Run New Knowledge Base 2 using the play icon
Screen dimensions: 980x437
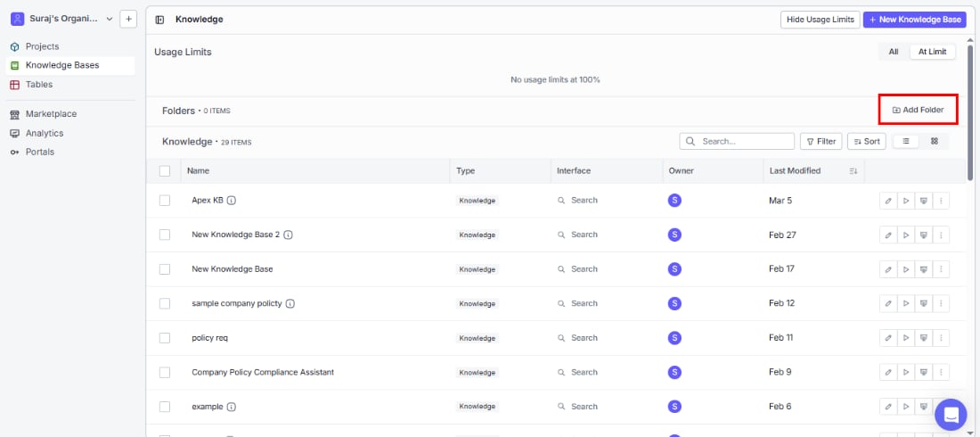906,235
